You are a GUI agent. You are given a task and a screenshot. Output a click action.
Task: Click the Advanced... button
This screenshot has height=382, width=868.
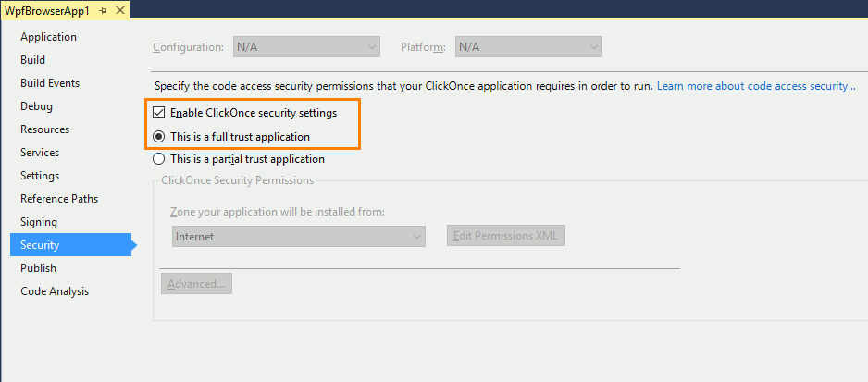pos(196,284)
